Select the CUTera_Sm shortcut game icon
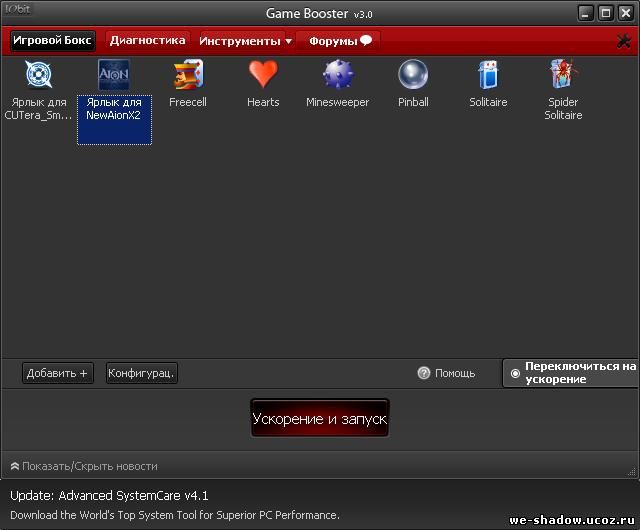 (39, 74)
